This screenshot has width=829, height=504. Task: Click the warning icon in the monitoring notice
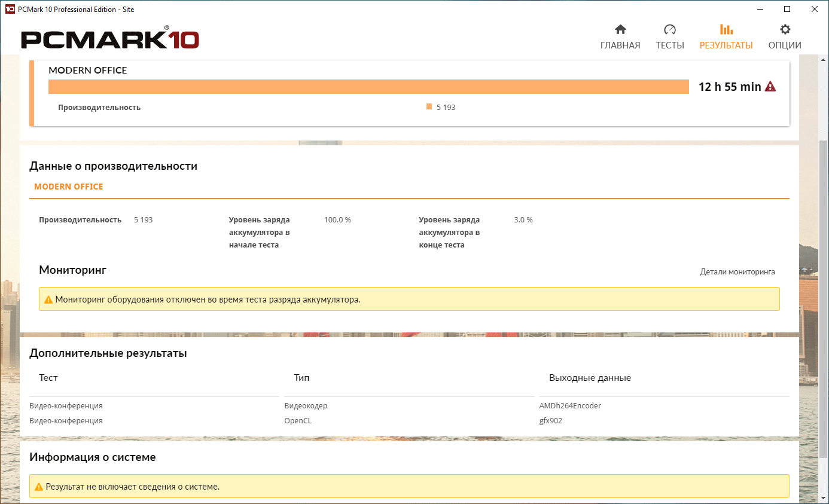[48, 300]
